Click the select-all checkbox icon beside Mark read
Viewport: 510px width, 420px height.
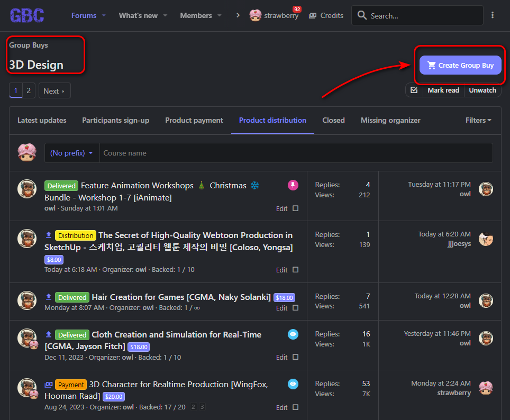(414, 90)
